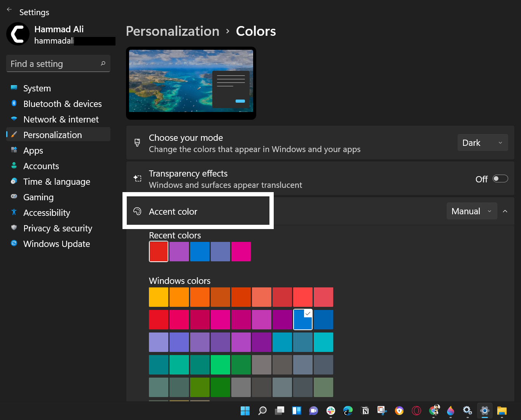
Task: Open Microsoft Teams Chat taskbar icon
Action: click(313, 411)
